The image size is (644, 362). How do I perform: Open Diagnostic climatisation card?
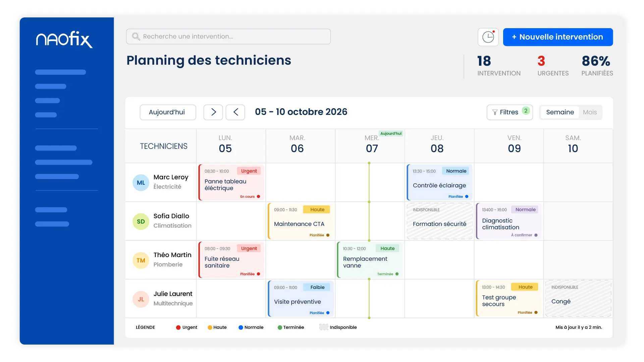(509, 221)
